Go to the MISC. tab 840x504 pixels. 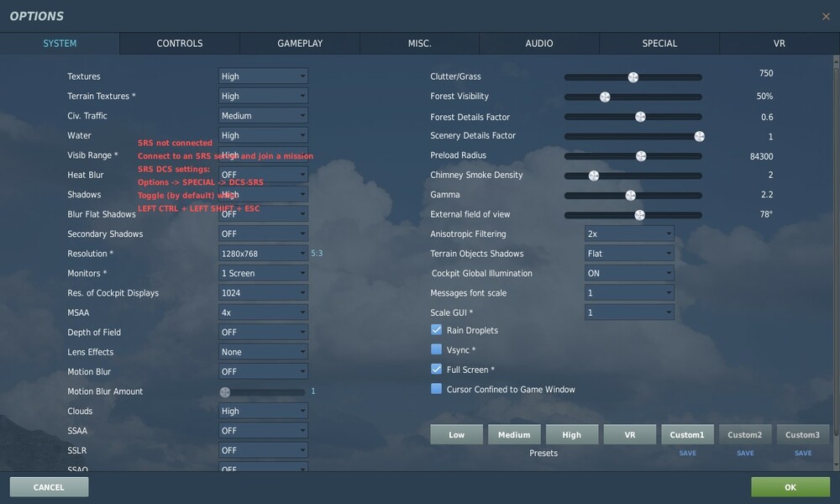tap(419, 44)
